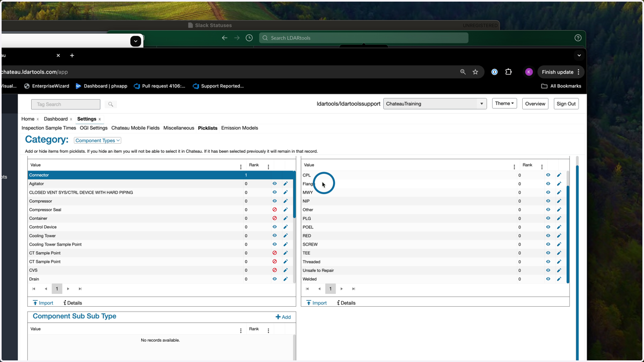Bookmark page with star icon
644x362 pixels.
475,72
